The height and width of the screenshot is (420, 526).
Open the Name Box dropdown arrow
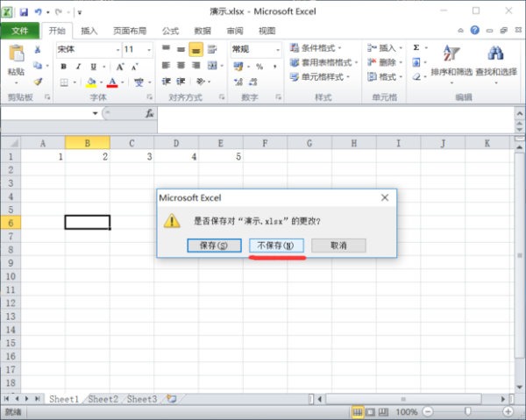click(x=95, y=113)
